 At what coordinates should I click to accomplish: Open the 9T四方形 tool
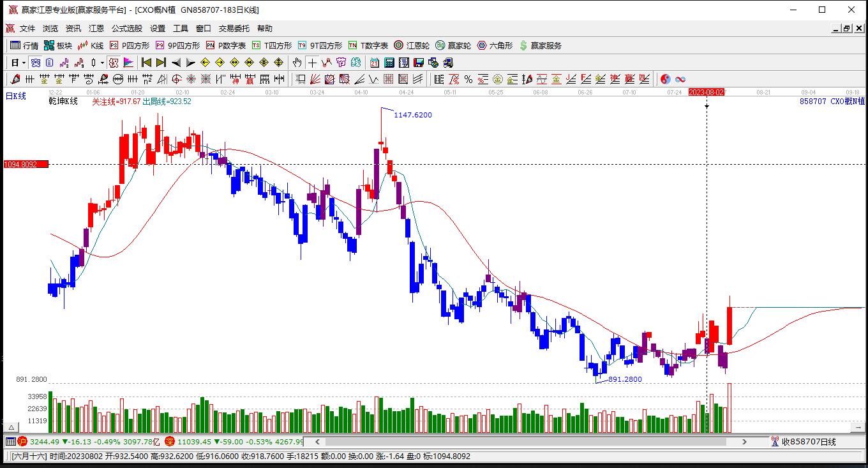pos(320,45)
